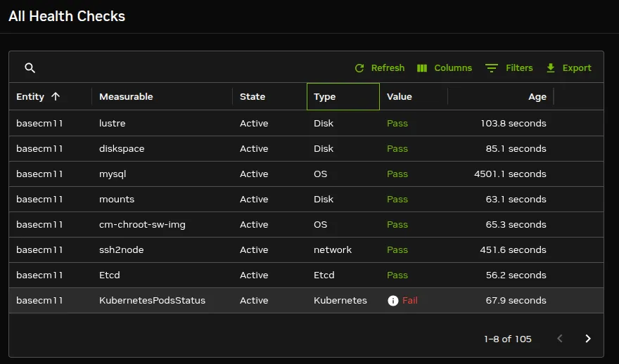619x364 pixels.
Task: Click Pass value in lustre row
Action: coord(397,124)
